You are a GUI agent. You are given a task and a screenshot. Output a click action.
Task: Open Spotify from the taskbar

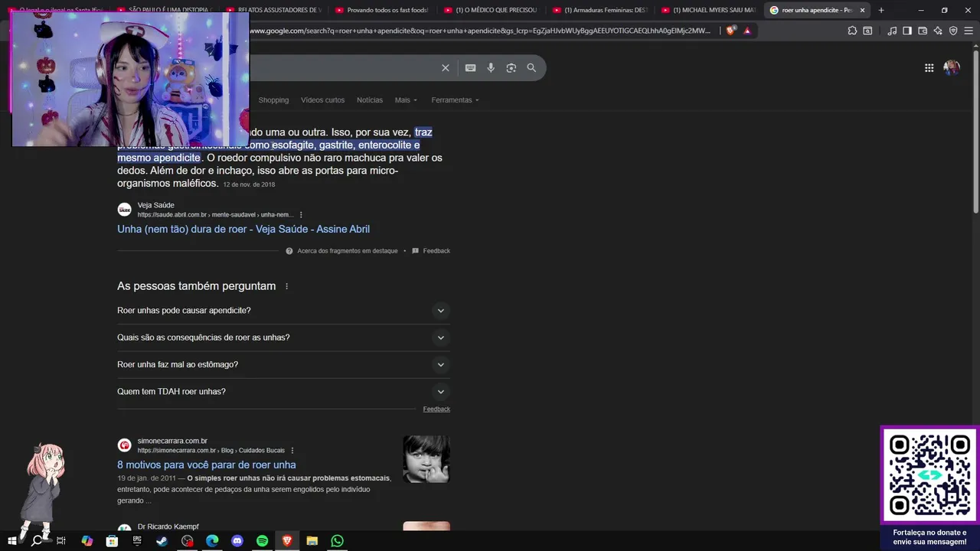click(x=262, y=541)
